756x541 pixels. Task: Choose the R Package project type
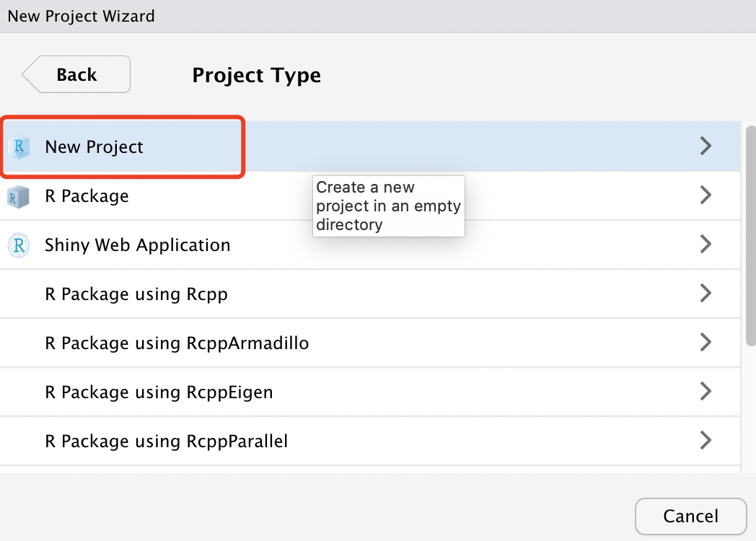[87, 196]
